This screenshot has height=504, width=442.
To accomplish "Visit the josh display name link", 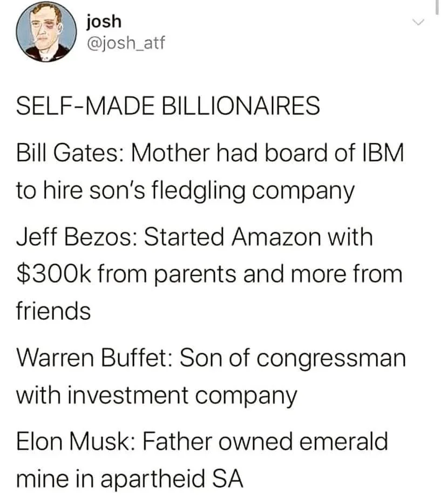I will [x=102, y=22].
